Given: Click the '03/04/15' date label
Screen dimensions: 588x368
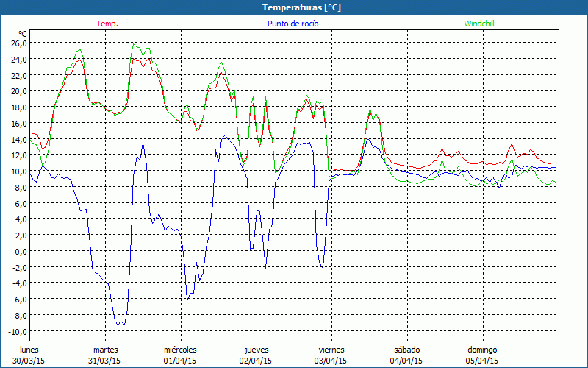Looking at the screenshot, I should tap(331, 361).
